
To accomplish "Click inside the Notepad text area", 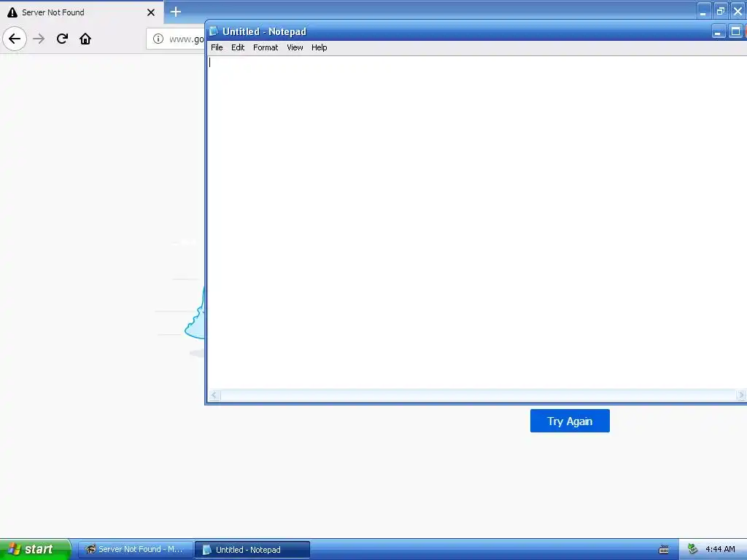I will [476, 222].
